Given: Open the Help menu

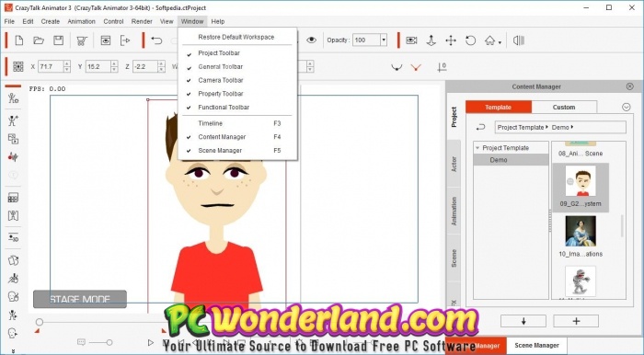Looking at the screenshot, I should click(218, 21).
